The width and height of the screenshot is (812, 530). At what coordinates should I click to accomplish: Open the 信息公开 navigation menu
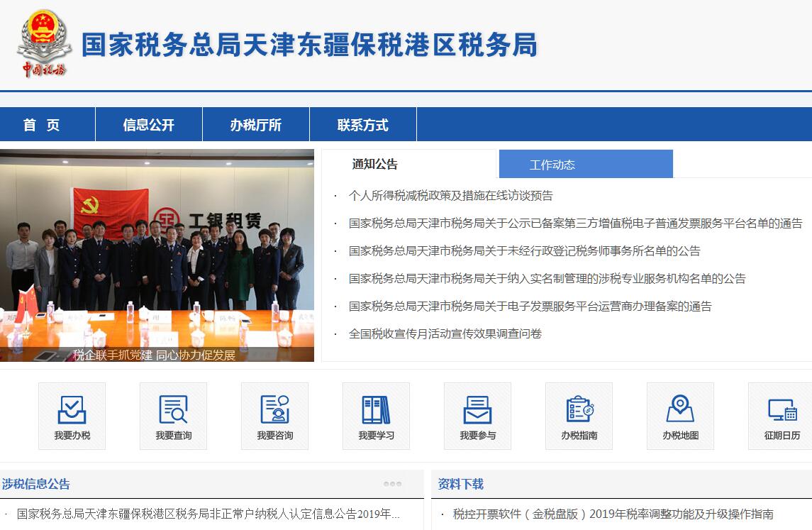pos(148,125)
